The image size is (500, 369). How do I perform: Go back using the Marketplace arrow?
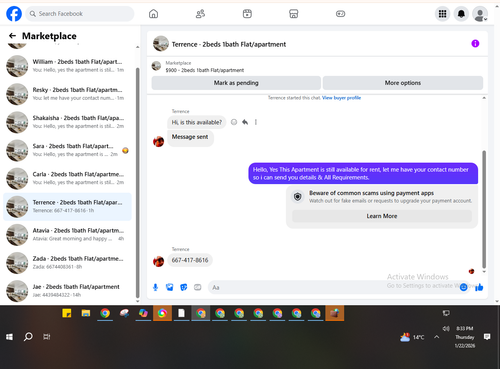point(12,36)
